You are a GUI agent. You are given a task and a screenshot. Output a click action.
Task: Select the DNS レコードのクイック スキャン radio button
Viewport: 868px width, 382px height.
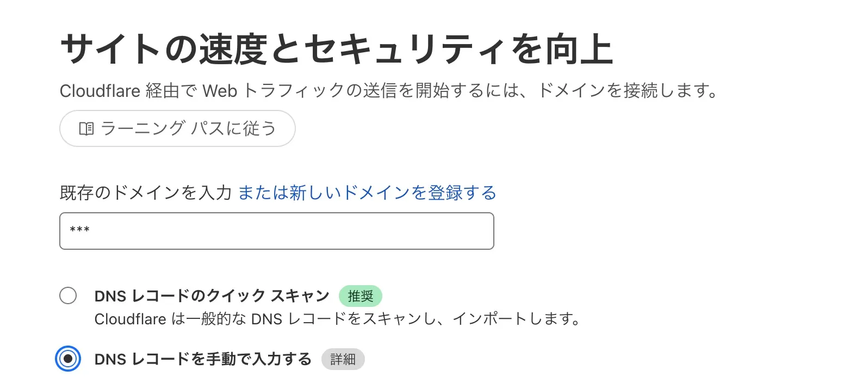[x=68, y=296]
